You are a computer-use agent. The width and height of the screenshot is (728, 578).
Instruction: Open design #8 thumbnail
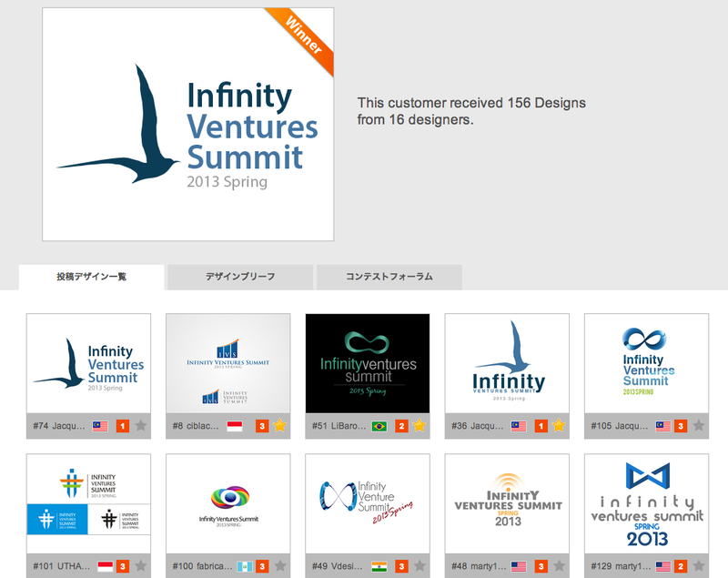click(228, 363)
